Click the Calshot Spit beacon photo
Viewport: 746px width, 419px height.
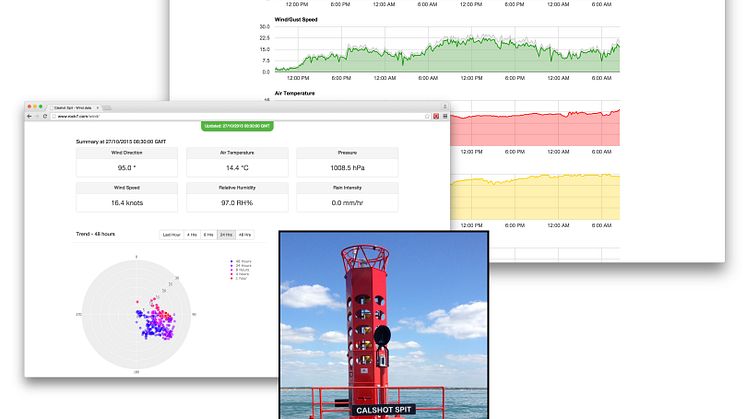pyautogui.click(x=383, y=325)
